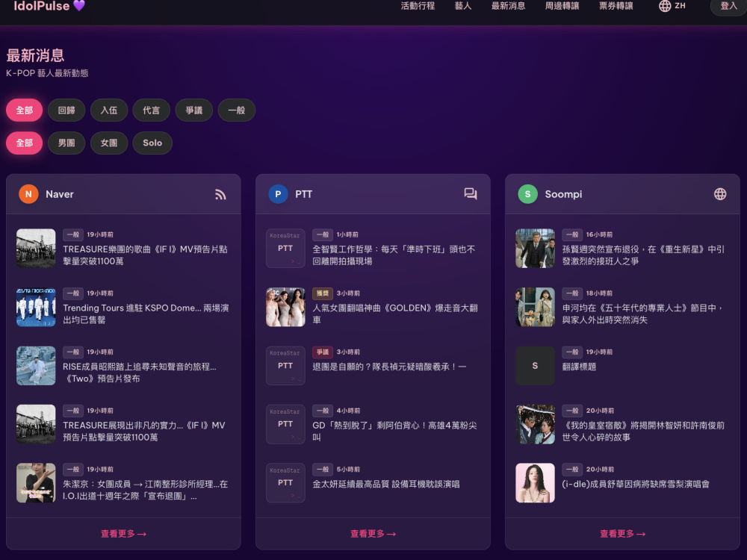Open thumbnail of TREASURE展現出非凡的實力 article
Viewport: 747px width, 560px height.
tap(36, 424)
